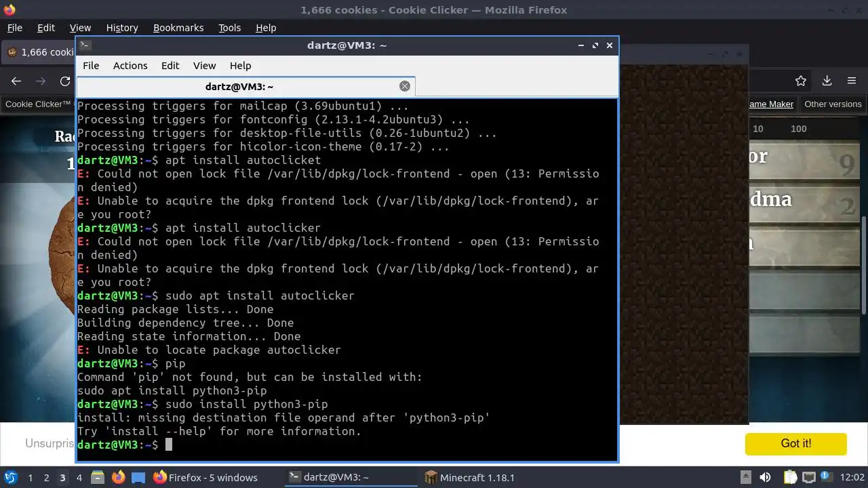
Task: Select the dartz@VM3 terminal tab
Action: click(x=245, y=86)
